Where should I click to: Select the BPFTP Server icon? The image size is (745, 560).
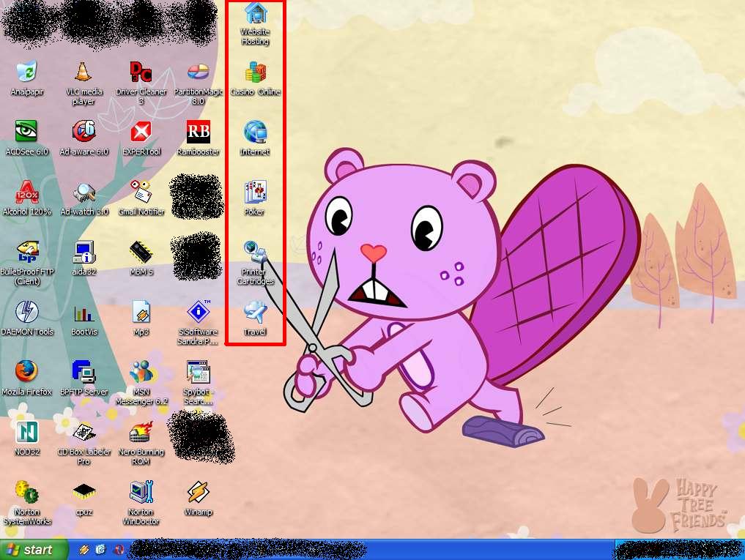(x=84, y=371)
